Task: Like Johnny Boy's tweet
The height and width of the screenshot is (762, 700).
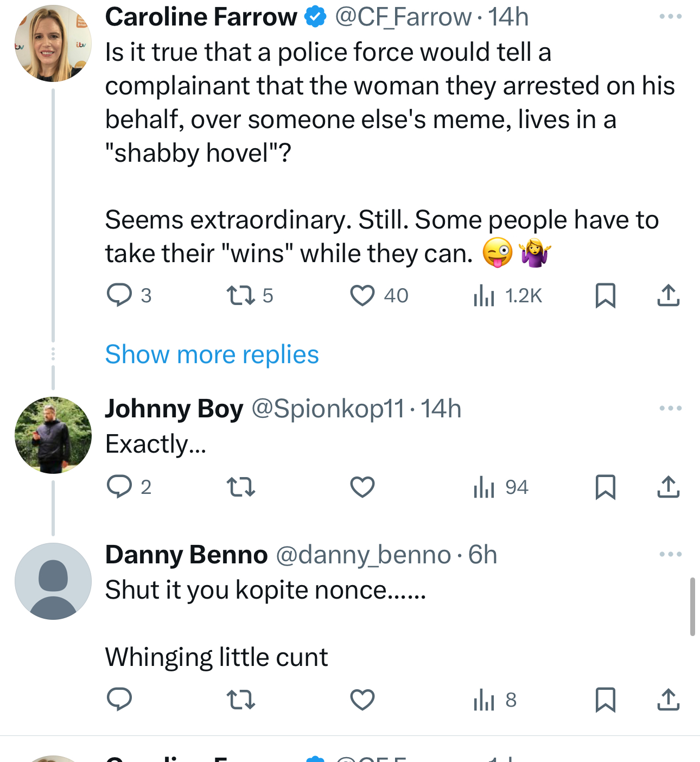Action: click(x=362, y=487)
